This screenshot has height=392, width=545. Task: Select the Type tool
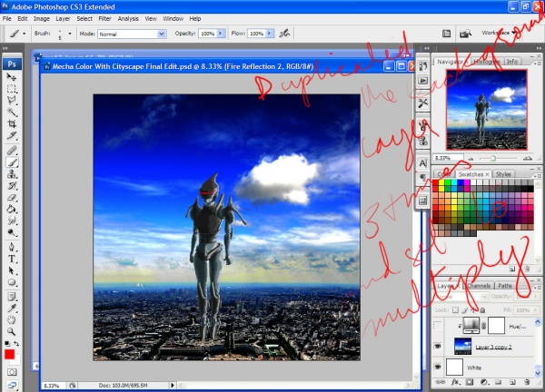(x=12, y=259)
